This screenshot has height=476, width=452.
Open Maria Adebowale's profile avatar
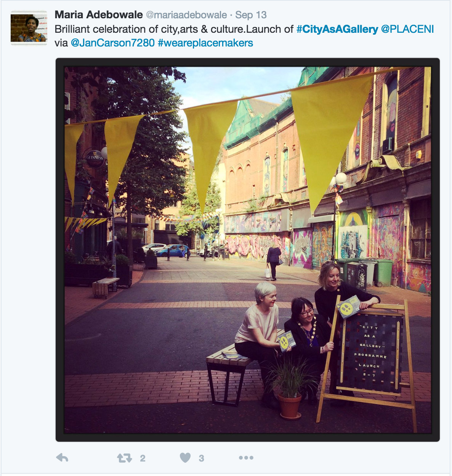[29, 28]
